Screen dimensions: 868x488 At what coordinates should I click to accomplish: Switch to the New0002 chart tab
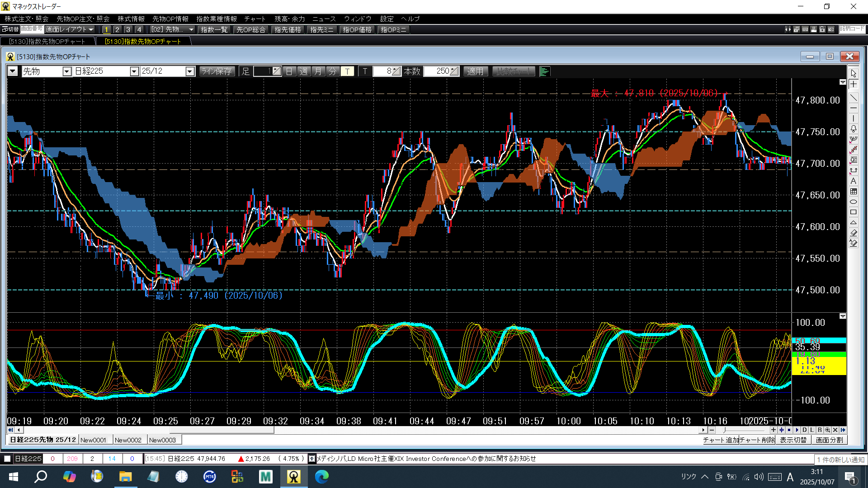coord(128,440)
